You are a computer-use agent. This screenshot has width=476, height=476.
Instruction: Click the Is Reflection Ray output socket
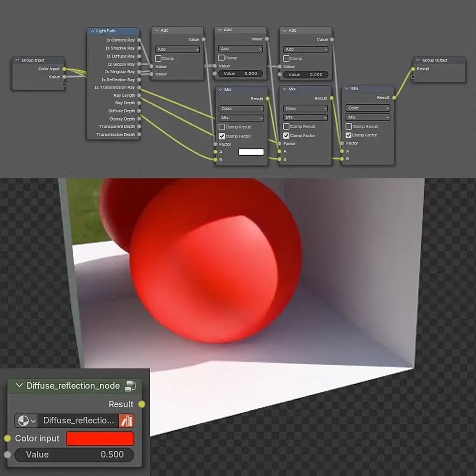[x=139, y=80]
